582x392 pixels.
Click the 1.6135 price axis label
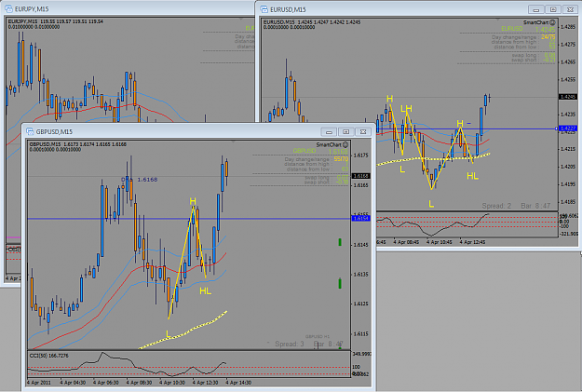click(360, 275)
